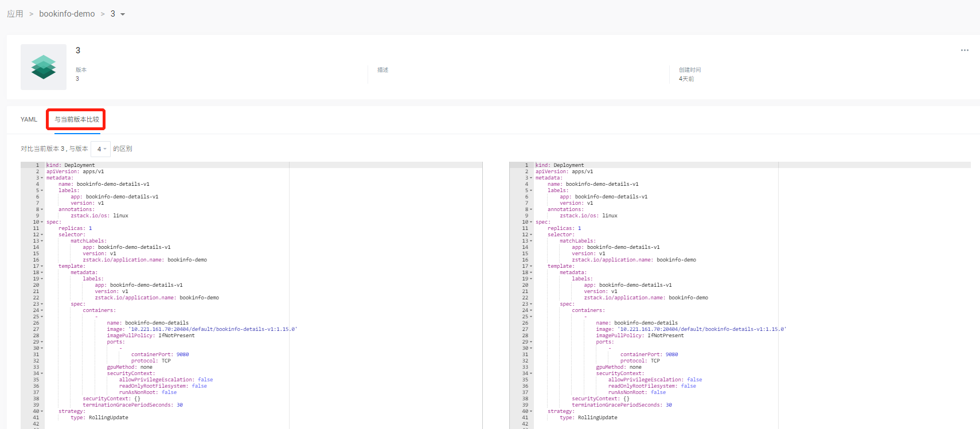Open the version 3 breadcrumb dropdown
The height and width of the screenshot is (429, 980).
coord(118,14)
